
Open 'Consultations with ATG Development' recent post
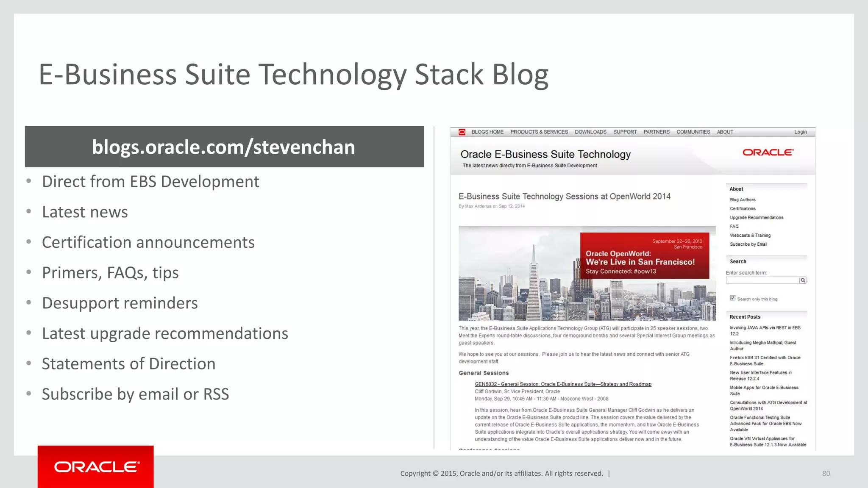click(768, 405)
